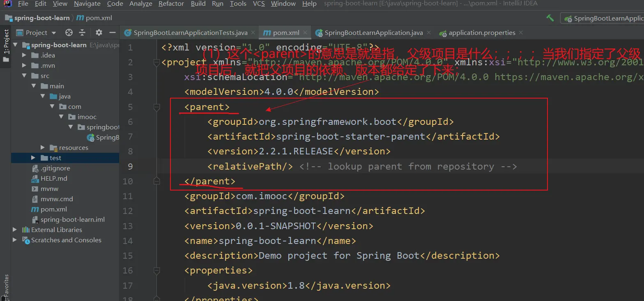This screenshot has height=301, width=644.
Task: Open the 1: Project tool window stripe
Action: tap(6, 42)
